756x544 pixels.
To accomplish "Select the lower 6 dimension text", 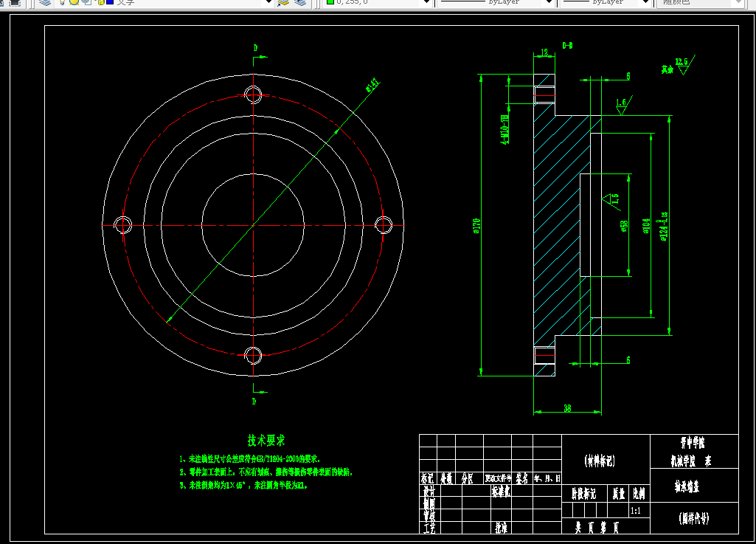I will tap(628, 360).
